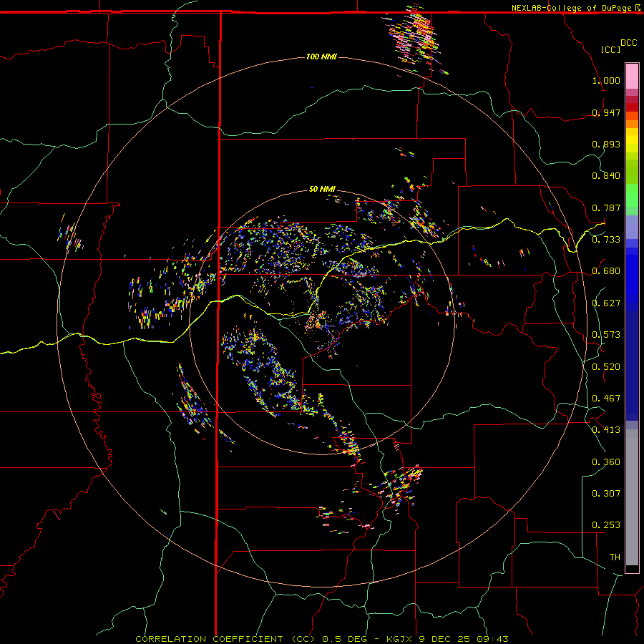Select the 0.307 scale value
644x644 pixels.
click(x=606, y=494)
